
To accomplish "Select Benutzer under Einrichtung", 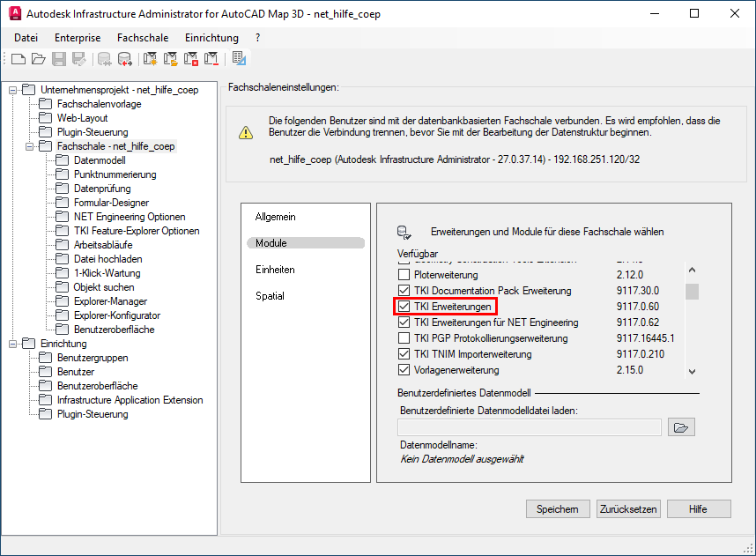I will click(x=76, y=372).
